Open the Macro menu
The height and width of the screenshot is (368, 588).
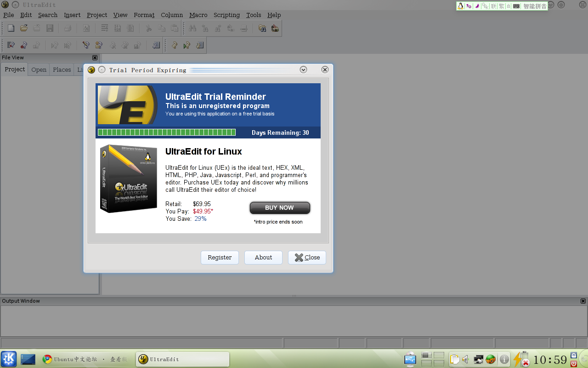pos(198,15)
